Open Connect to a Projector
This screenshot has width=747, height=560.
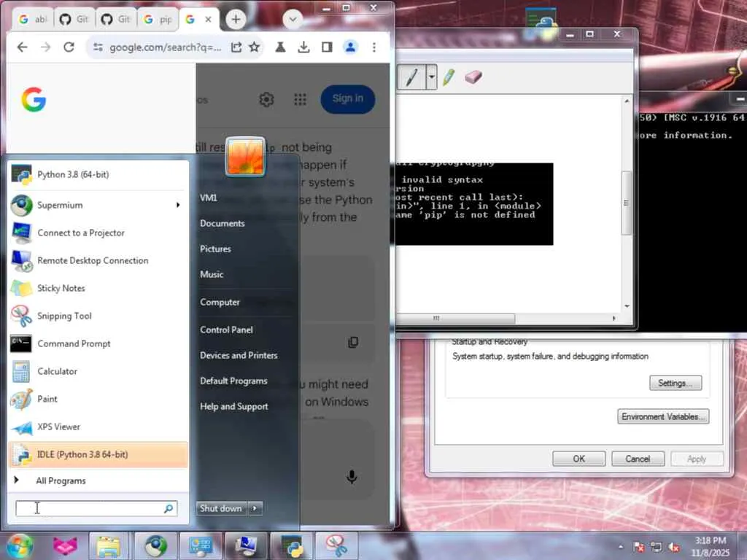pos(98,233)
